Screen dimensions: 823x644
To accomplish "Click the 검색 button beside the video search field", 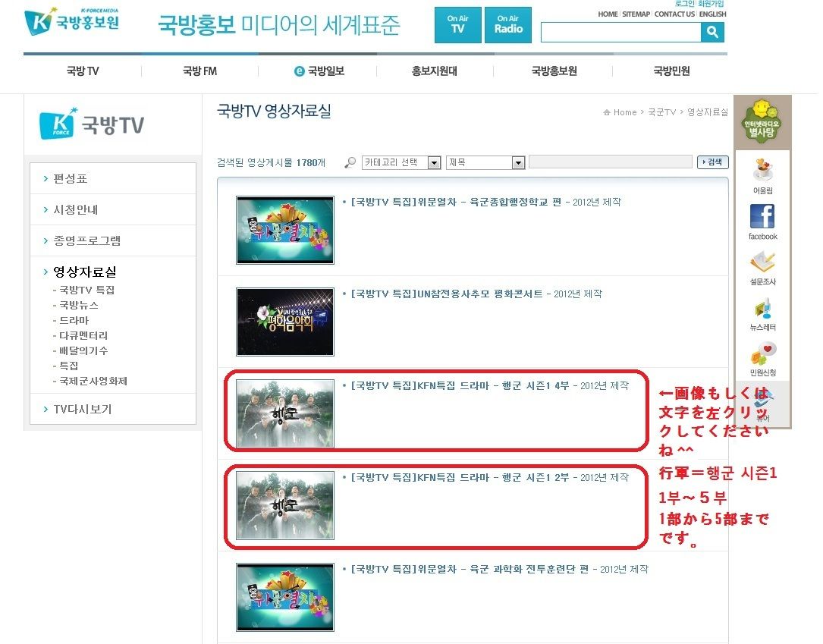I will (x=712, y=162).
